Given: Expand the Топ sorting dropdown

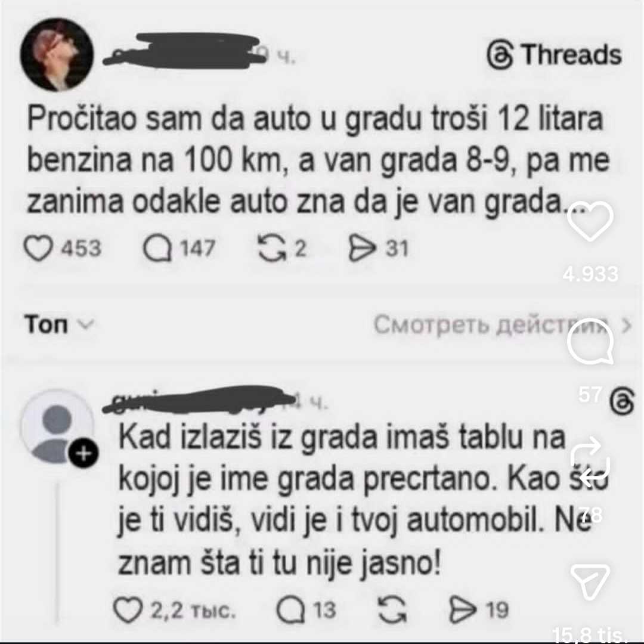Looking at the screenshot, I should click(x=59, y=324).
